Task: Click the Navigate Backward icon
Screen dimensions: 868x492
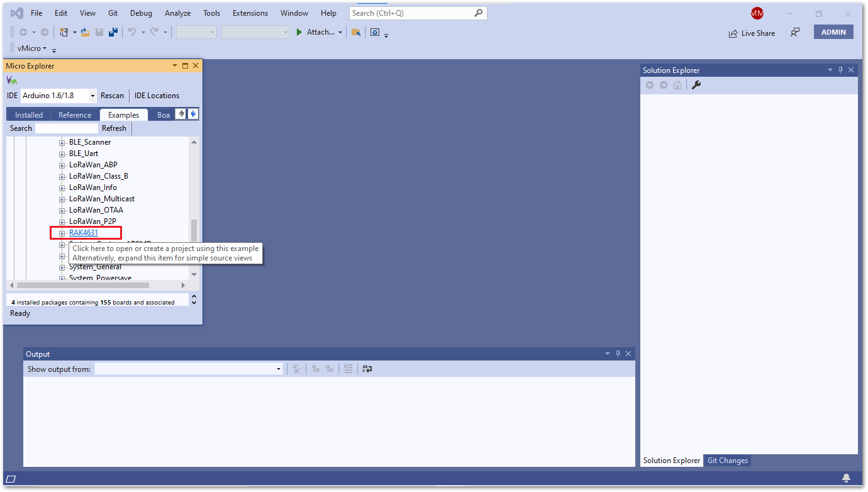Action: (23, 32)
